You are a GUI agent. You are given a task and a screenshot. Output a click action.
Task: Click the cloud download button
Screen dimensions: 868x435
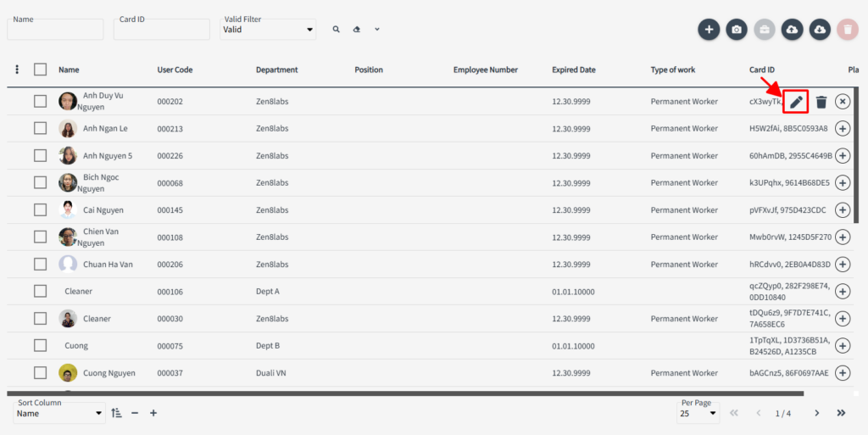(819, 30)
